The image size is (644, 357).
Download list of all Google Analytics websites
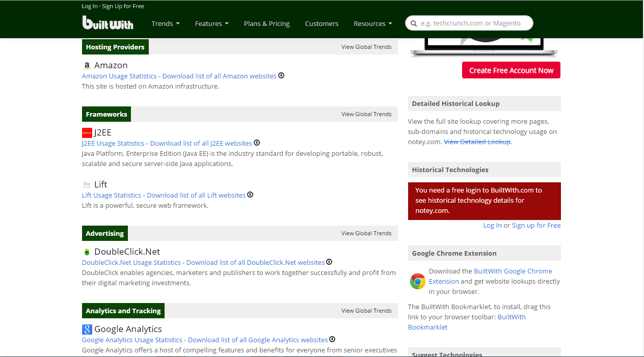point(258,340)
